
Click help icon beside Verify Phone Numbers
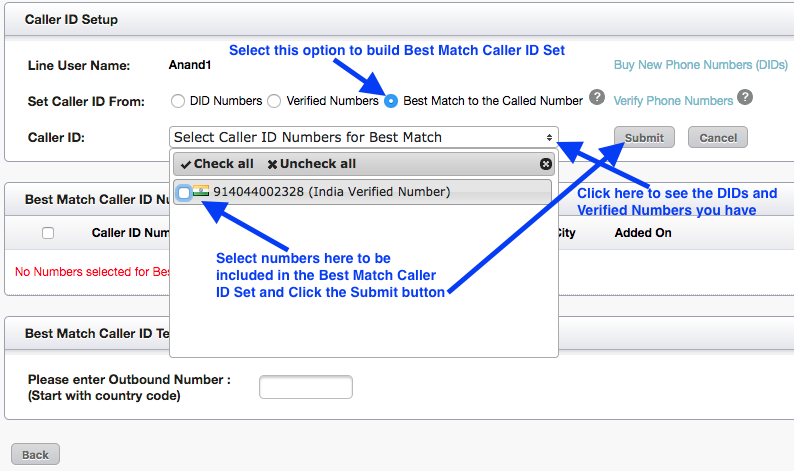click(x=744, y=98)
